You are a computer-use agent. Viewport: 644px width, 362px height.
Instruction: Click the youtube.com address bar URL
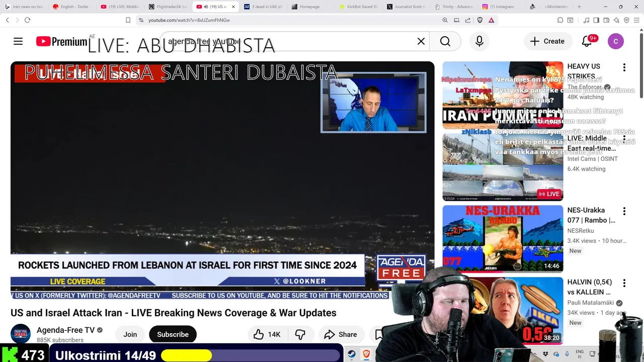click(x=189, y=20)
